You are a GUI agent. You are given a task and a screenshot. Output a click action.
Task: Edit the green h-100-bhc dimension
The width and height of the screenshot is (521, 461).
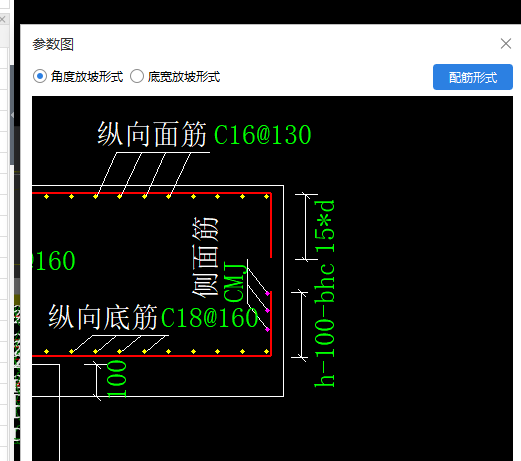click(x=324, y=325)
